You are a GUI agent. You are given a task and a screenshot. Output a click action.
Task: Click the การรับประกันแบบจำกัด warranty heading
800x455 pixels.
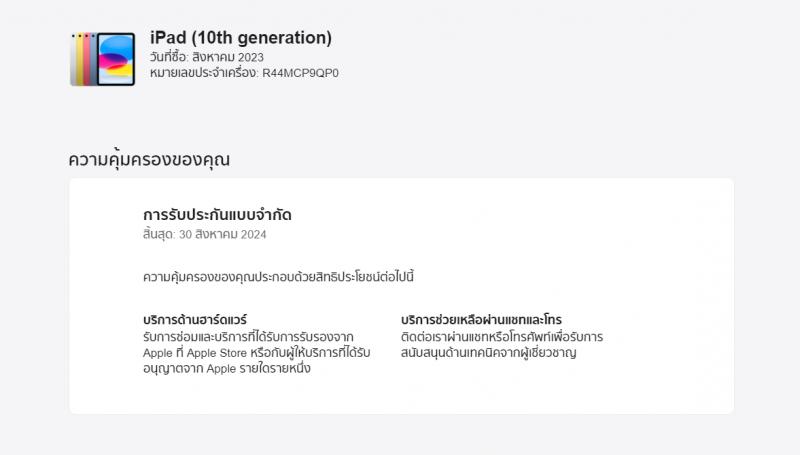[x=217, y=215]
